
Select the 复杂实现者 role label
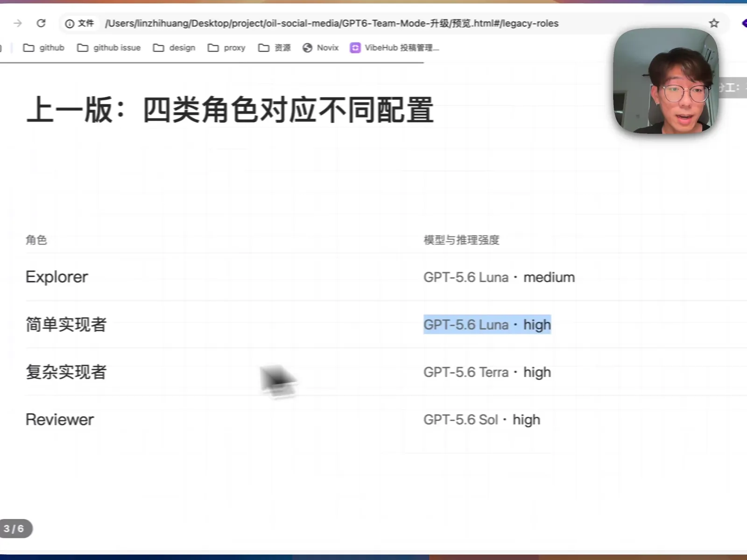66,372
